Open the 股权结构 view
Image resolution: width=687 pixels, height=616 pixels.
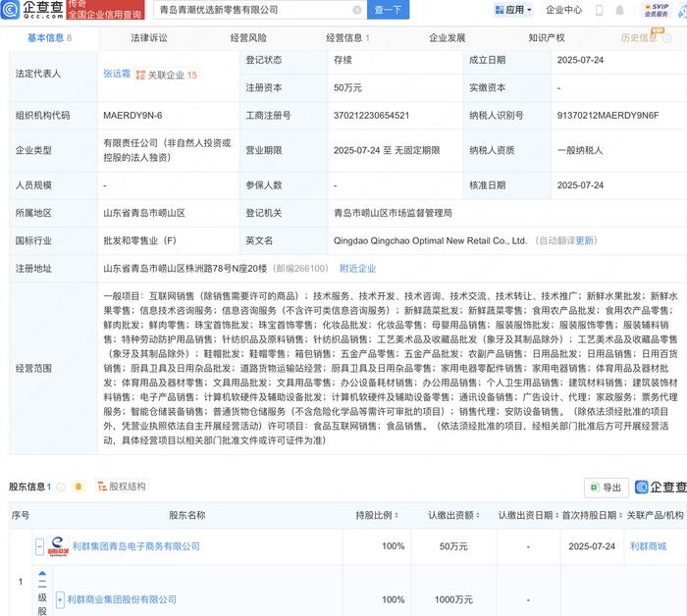[x=122, y=487]
